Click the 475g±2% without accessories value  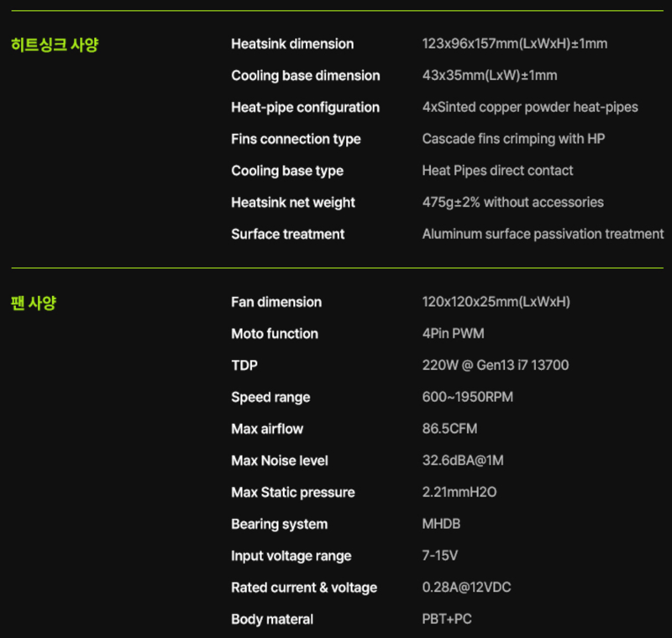point(513,203)
